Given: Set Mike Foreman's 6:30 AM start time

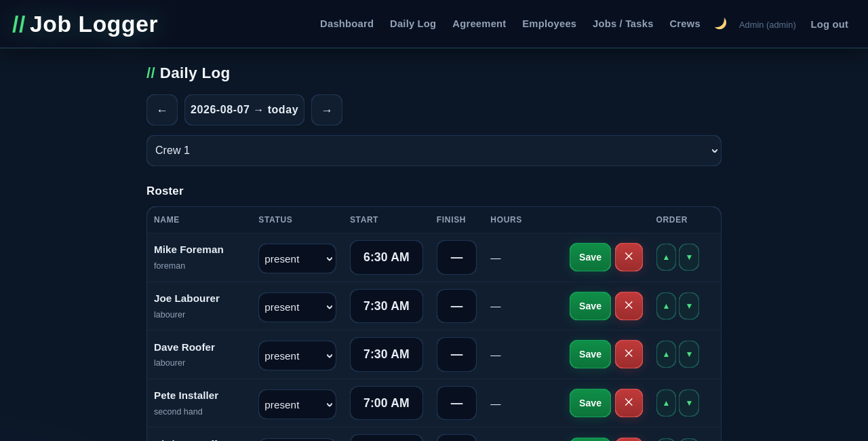Looking at the screenshot, I should pyautogui.click(x=387, y=258).
